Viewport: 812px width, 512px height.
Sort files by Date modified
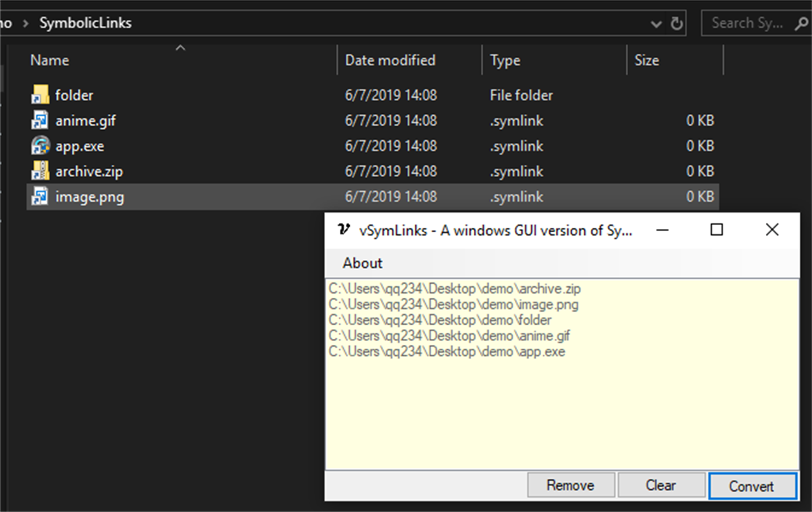point(389,60)
